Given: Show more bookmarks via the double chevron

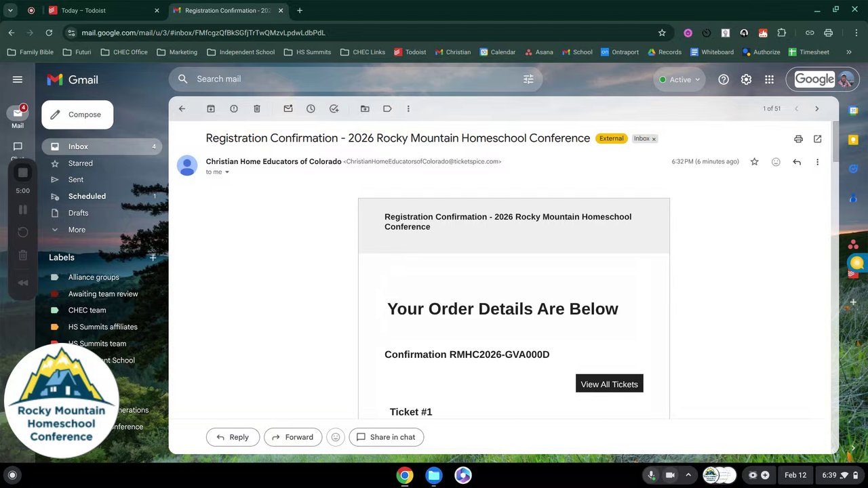Looking at the screenshot, I should pyautogui.click(x=848, y=52).
